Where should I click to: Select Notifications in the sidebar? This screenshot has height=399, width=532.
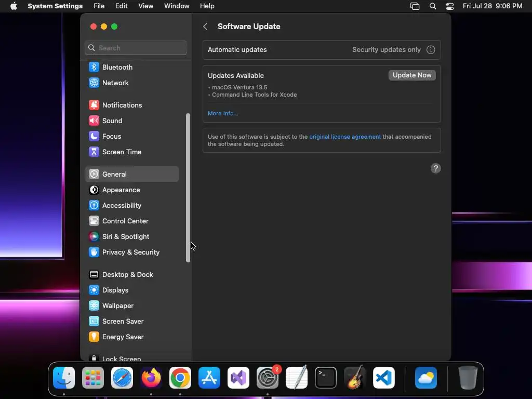point(131,105)
